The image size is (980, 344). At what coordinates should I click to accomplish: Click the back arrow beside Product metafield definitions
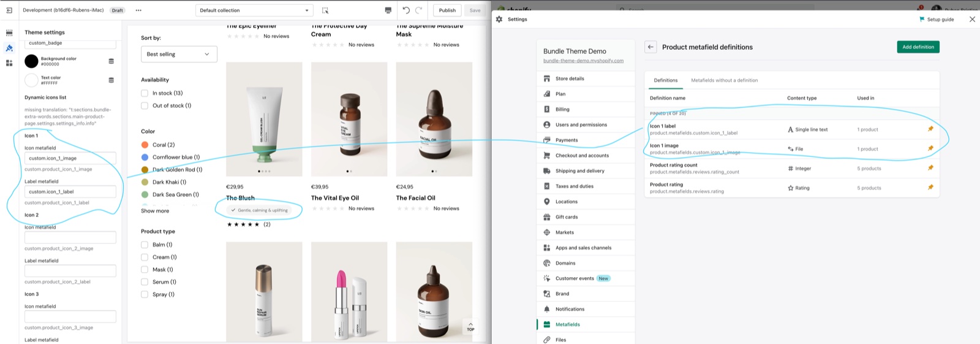coord(650,47)
